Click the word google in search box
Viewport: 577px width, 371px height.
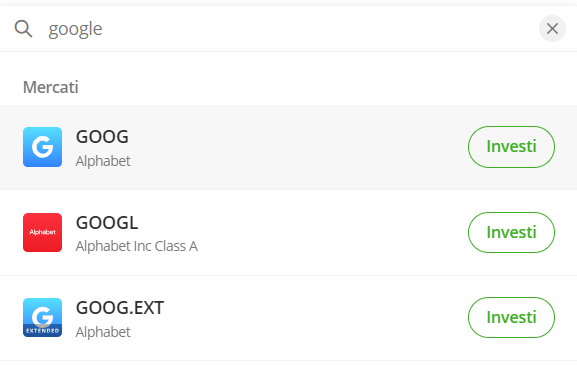[75, 29]
